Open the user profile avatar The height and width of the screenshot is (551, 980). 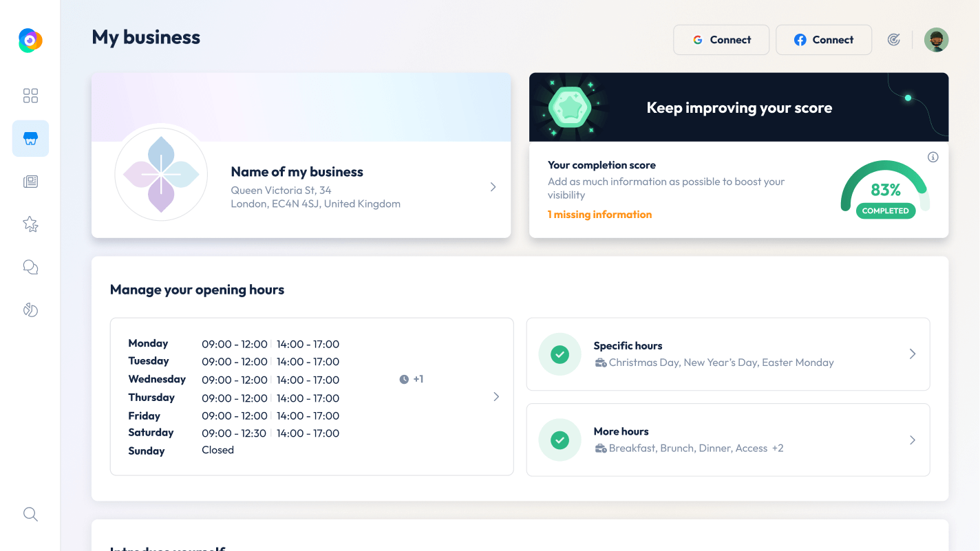936,40
